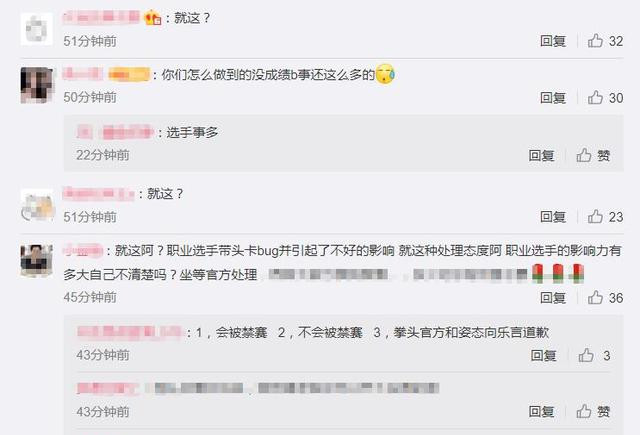Reply to second 就这？ comment with 23 likes

pos(553,217)
